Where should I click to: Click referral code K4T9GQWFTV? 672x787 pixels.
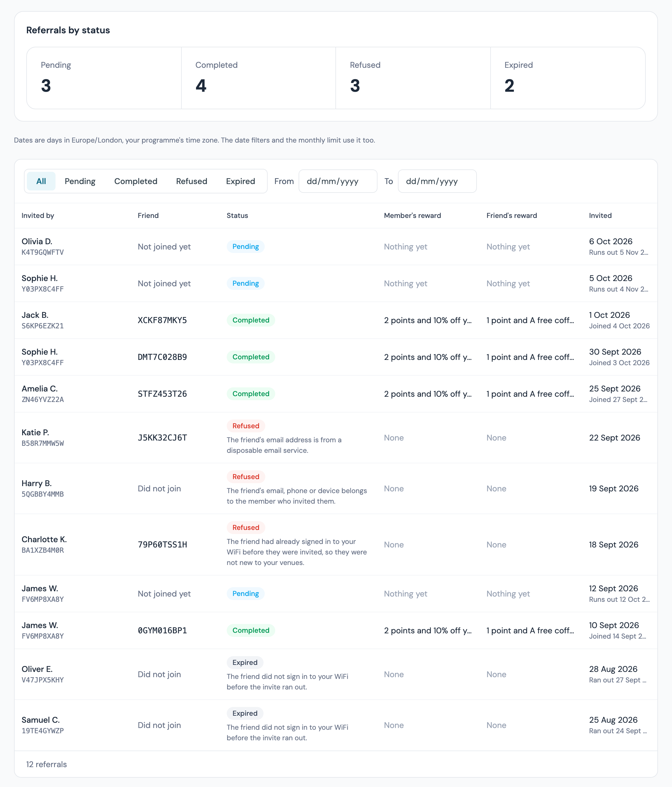43,252
